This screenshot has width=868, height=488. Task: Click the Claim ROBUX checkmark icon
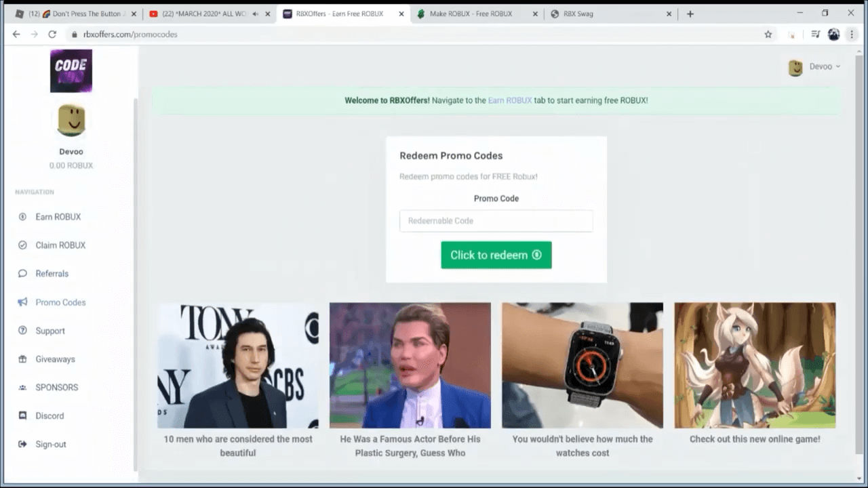(x=22, y=245)
